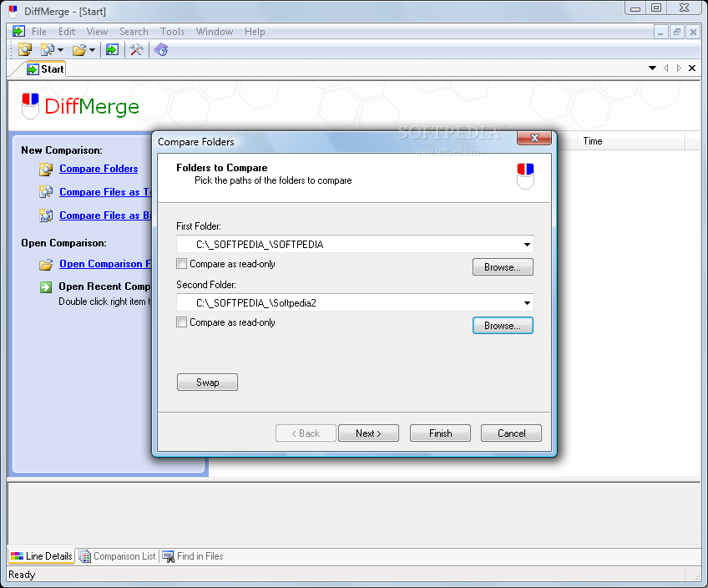Click the Ready status bar text
This screenshot has height=588, width=708.
coord(22,575)
